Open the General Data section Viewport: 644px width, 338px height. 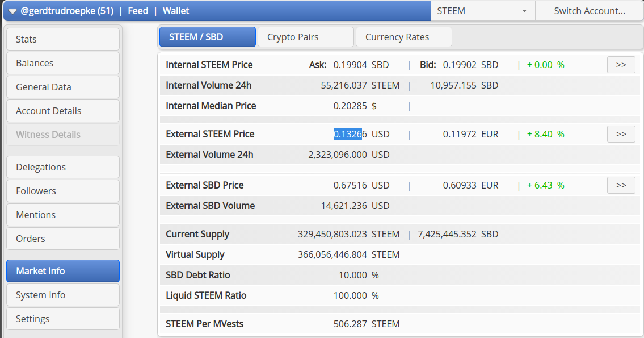[63, 87]
